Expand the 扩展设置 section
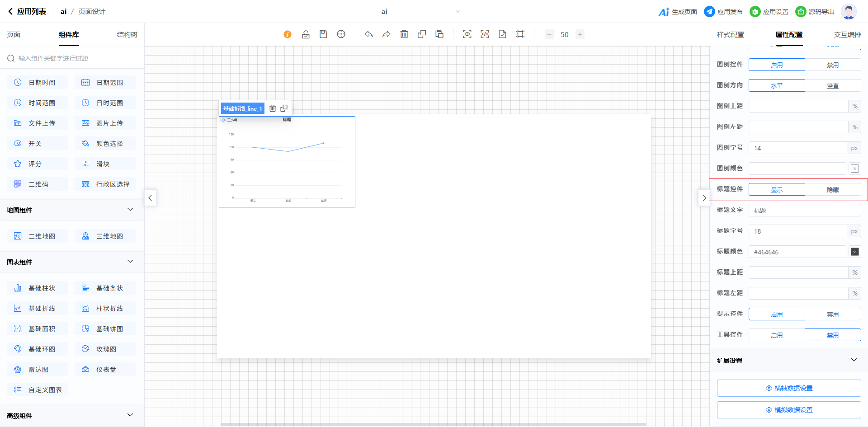The height and width of the screenshot is (427, 868). (854, 360)
